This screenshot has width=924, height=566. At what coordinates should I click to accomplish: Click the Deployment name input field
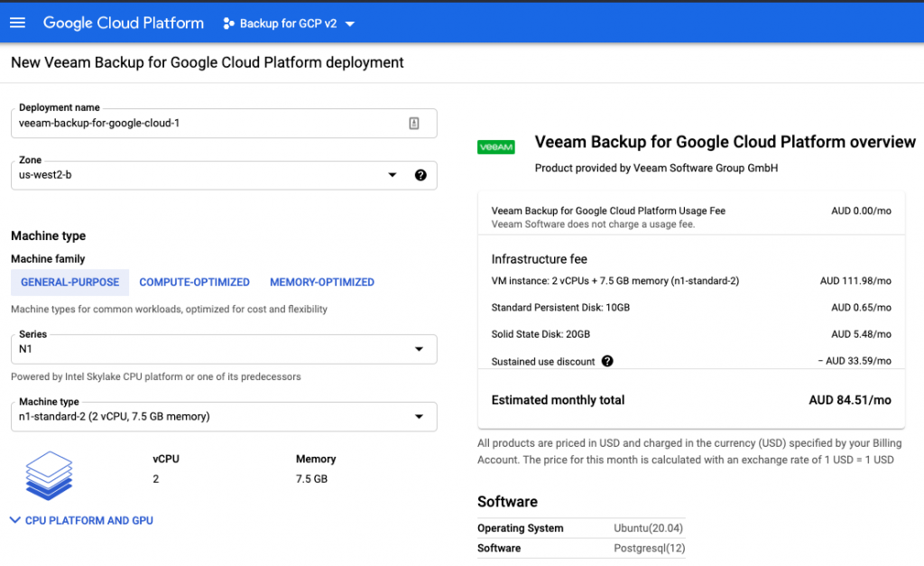pyautogui.click(x=224, y=124)
